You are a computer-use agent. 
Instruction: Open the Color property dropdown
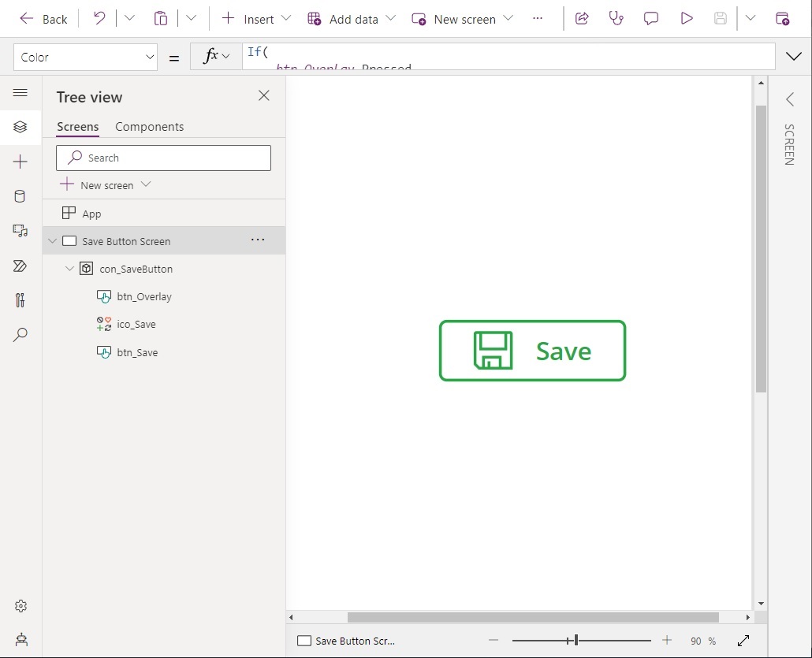85,57
